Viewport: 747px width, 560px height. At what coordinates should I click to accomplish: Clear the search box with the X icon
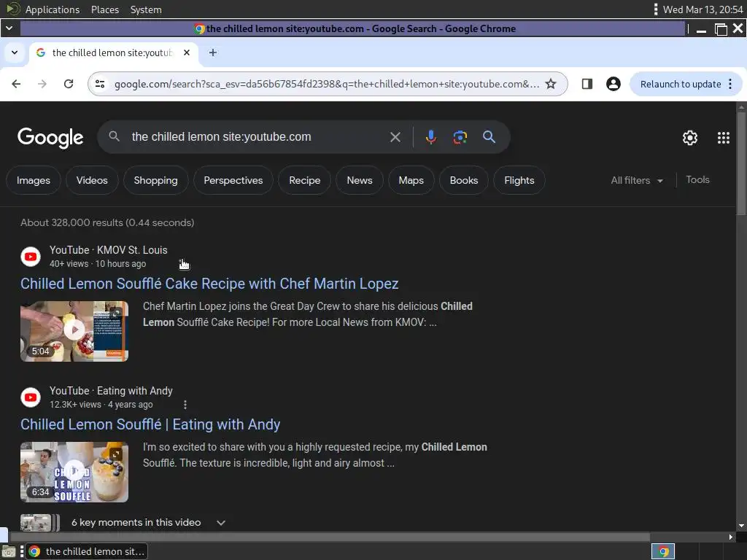(x=395, y=137)
